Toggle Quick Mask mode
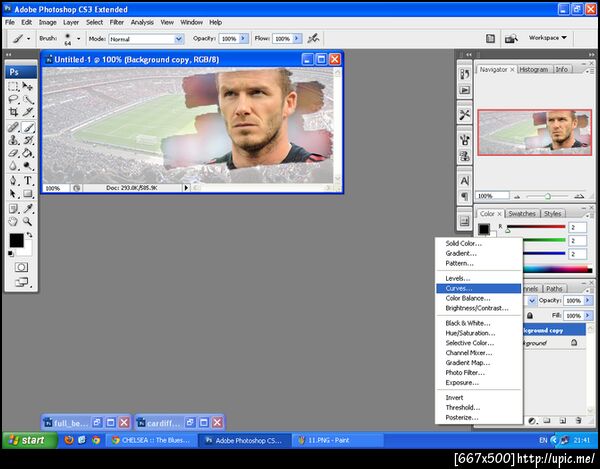The width and height of the screenshot is (600, 469). 21,267
